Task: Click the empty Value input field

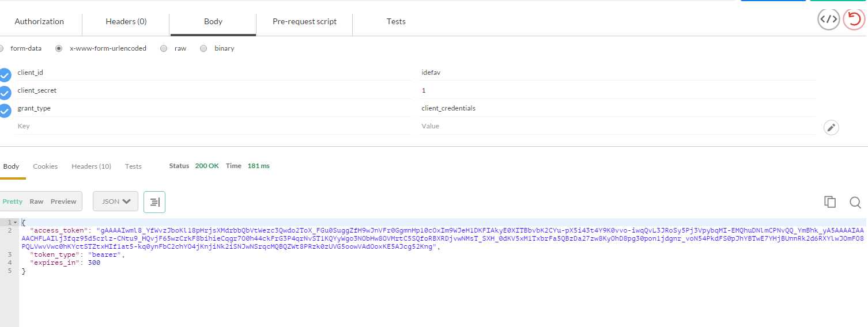Action: 617,126
